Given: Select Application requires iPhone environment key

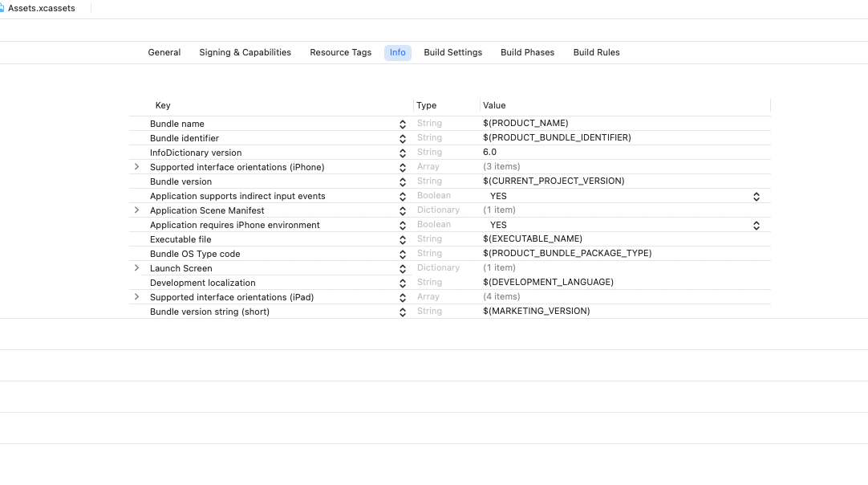Looking at the screenshot, I should pyautogui.click(x=235, y=225).
